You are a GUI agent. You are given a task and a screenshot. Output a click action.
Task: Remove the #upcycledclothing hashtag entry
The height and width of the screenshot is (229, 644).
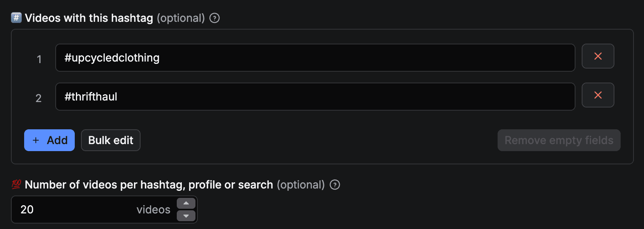click(x=598, y=56)
